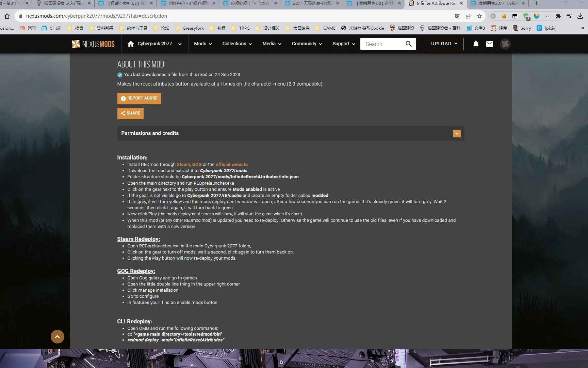This screenshot has height=368, width=588.
Task: Open the 淘宝 bookmark
Action: click(x=28, y=28)
